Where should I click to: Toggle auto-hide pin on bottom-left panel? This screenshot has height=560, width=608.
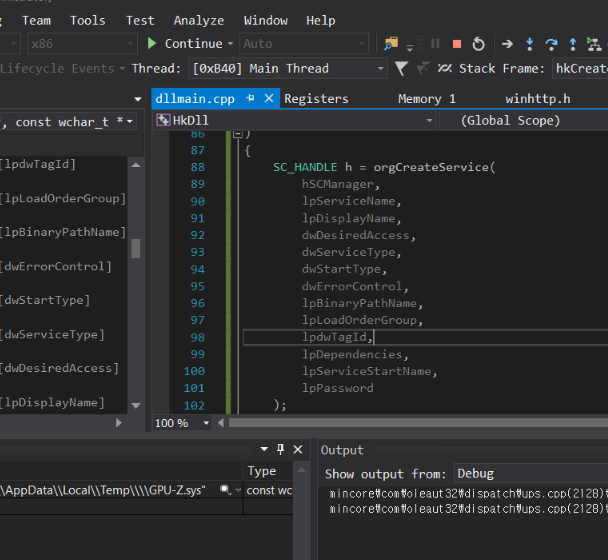point(281,450)
